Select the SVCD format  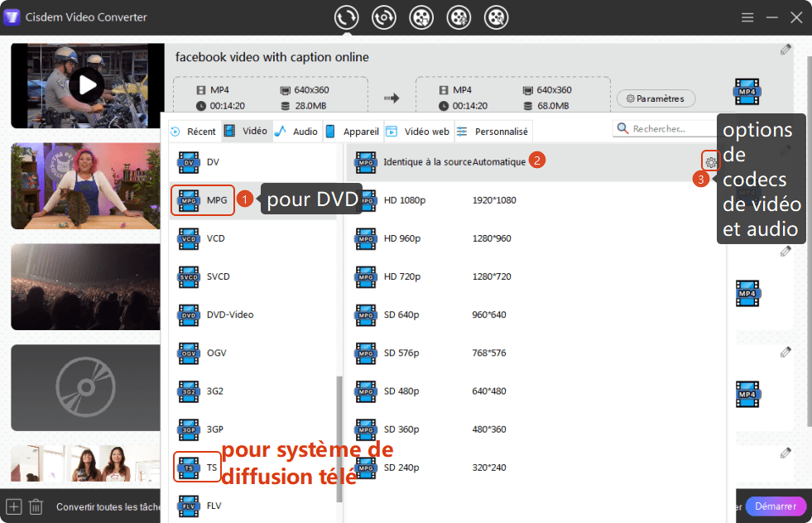click(252, 276)
